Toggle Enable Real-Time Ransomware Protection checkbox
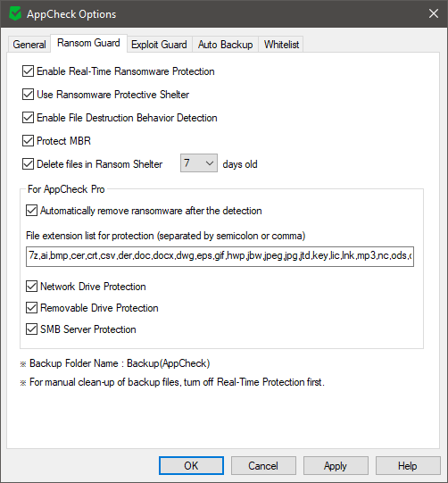448x483 pixels. pyautogui.click(x=28, y=71)
